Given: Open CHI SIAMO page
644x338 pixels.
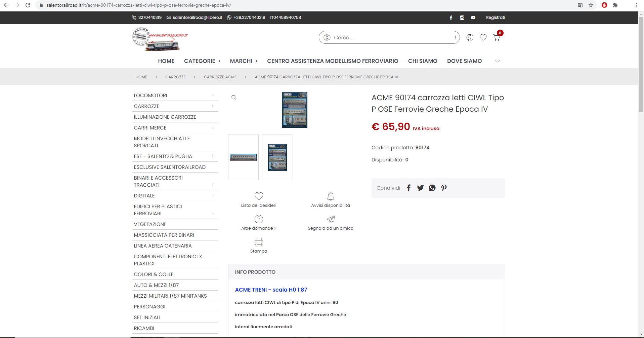Looking at the screenshot, I should 423,61.
